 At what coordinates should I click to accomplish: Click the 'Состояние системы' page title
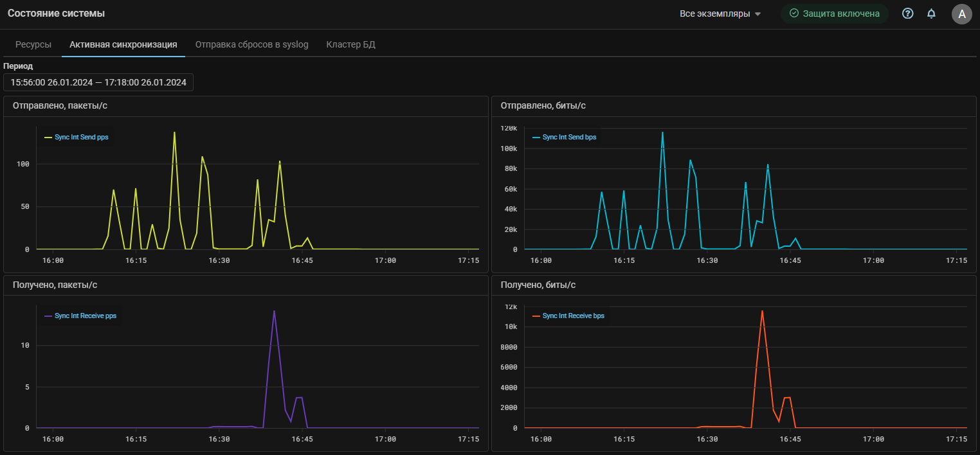[56, 13]
